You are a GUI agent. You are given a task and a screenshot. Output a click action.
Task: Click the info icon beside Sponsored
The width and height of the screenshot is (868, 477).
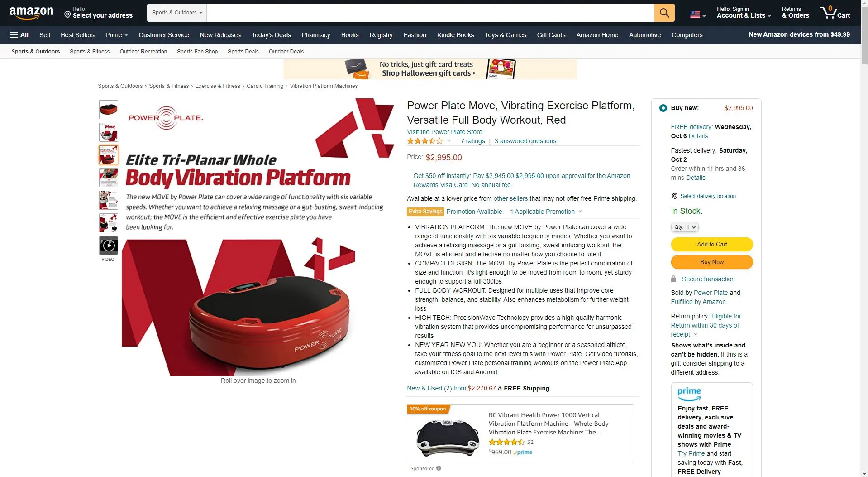pyautogui.click(x=439, y=468)
